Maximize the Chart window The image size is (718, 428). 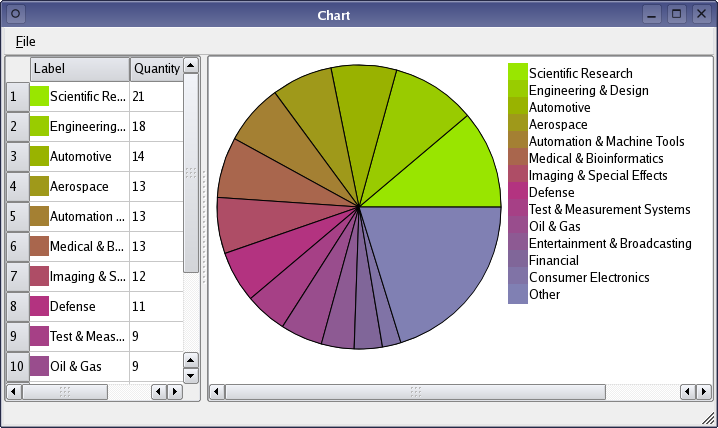pyautogui.click(x=676, y=14)
